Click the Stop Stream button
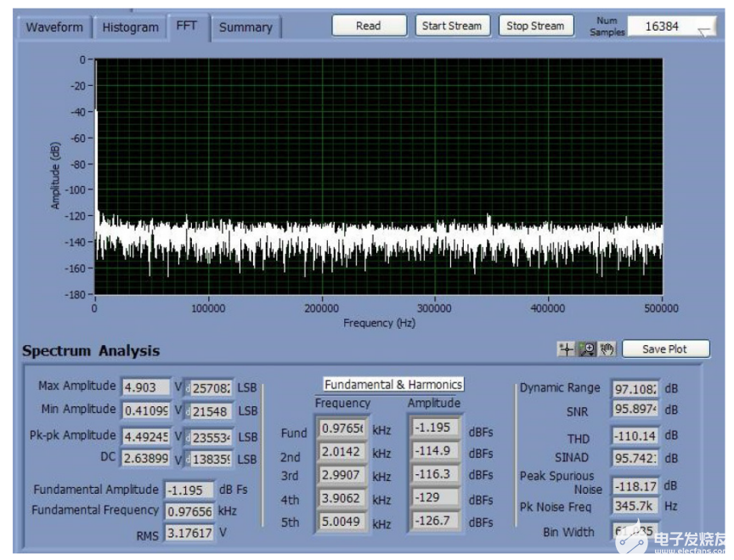734x560 pixels. coord(535,25)
